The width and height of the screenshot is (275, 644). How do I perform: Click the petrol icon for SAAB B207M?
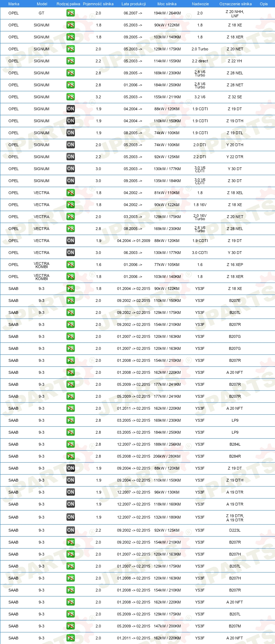click(x=71, y=626)
